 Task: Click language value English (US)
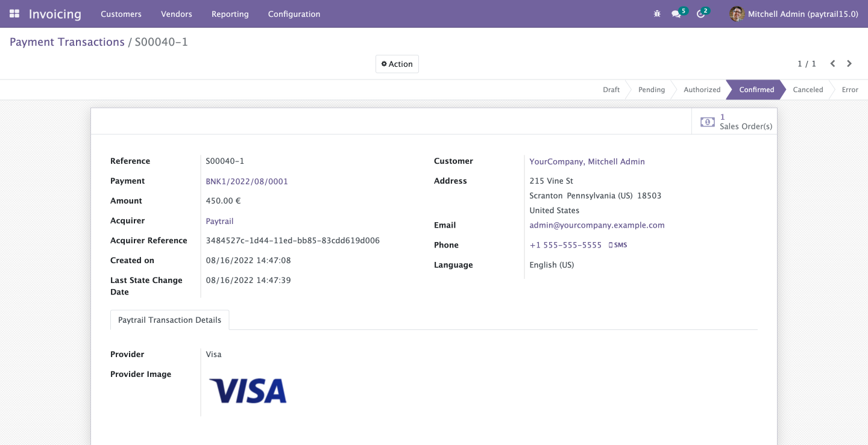pyautogui.click(x=552, y=265)
